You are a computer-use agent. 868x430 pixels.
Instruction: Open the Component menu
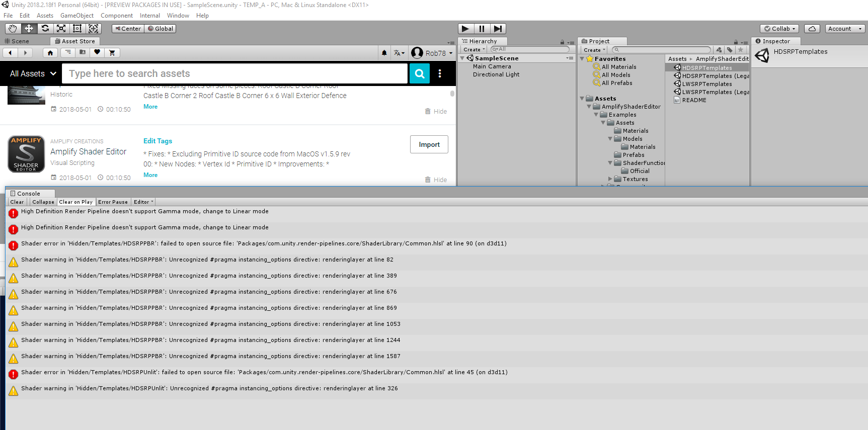[117, 16]
